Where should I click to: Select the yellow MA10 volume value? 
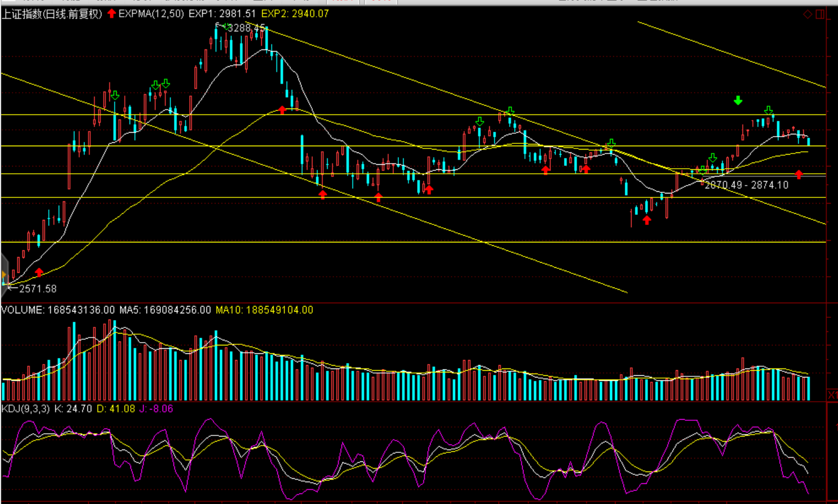(264, 310)
